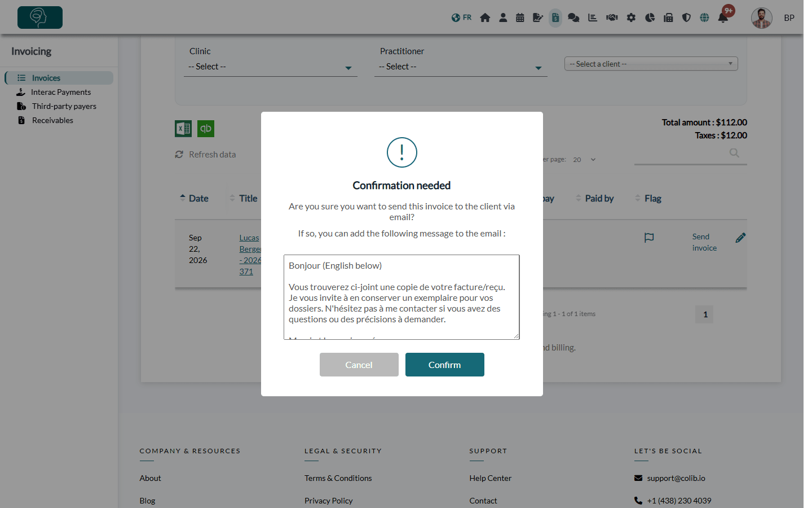Confirm sending the invoice email
Viewport: 812px width, 508px height.
click(445, 365)
